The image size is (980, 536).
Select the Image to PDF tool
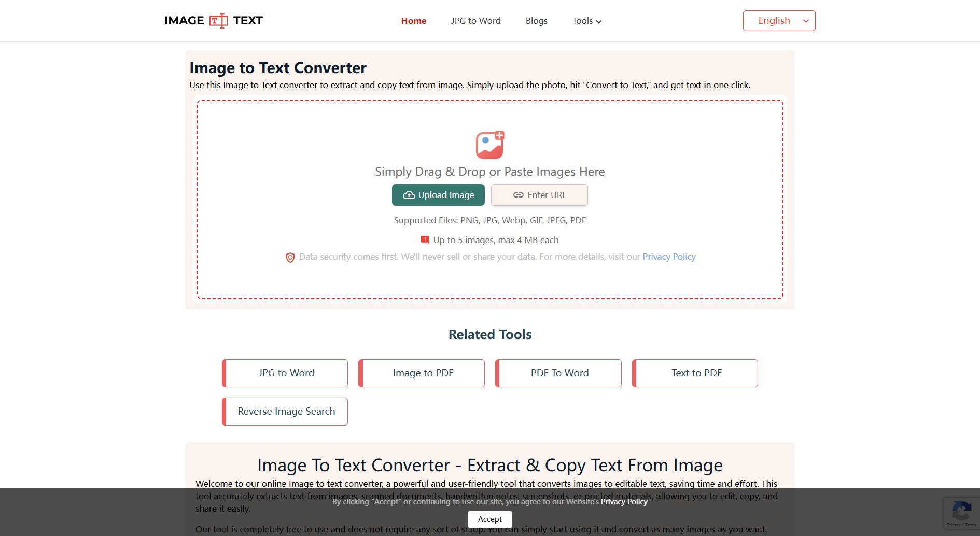coord(423,373)
